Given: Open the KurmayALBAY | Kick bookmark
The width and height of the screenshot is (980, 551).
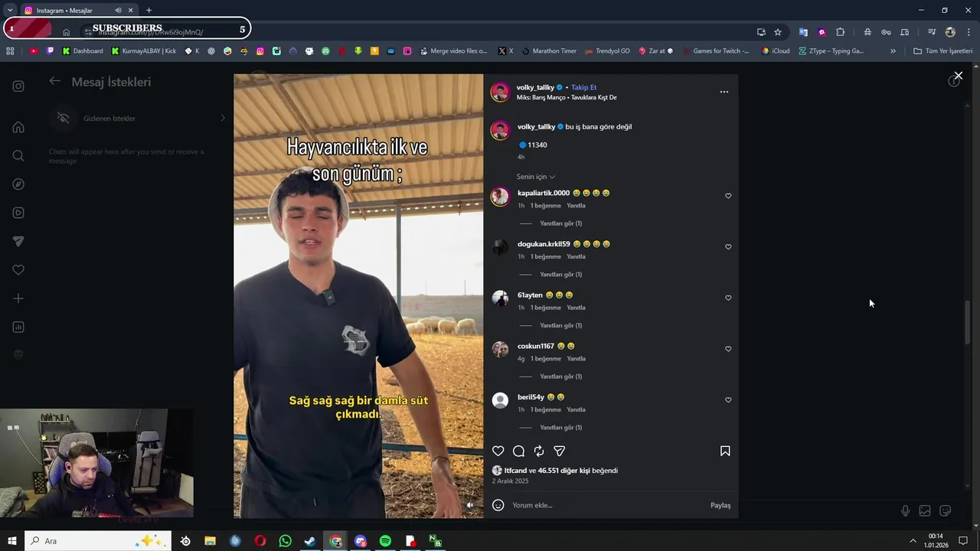Looking at the screenshot, I should 144,51.
